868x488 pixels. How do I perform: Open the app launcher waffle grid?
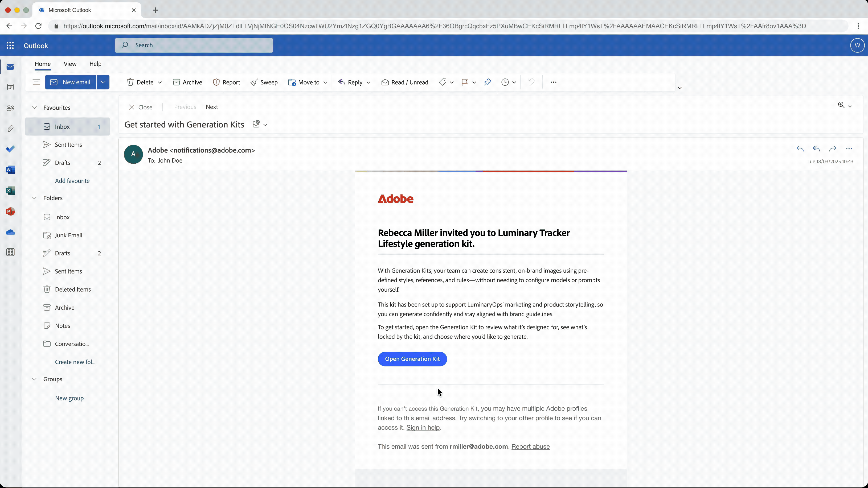pyautogui.click(x=10, y=46)
